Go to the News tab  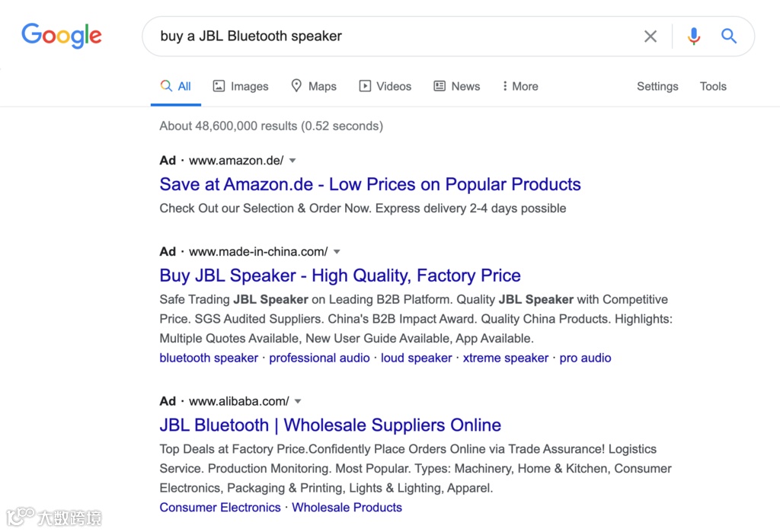point(457,86)
